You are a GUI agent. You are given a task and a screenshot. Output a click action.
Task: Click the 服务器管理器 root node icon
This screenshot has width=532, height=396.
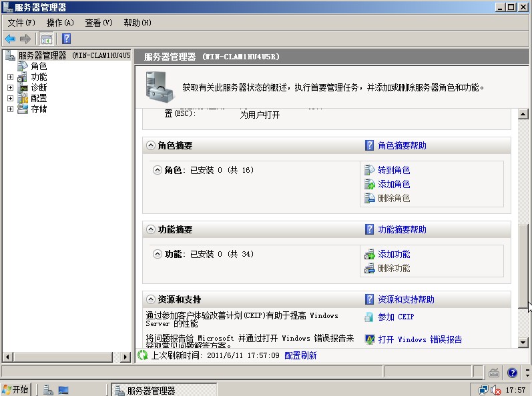(10, 55)
